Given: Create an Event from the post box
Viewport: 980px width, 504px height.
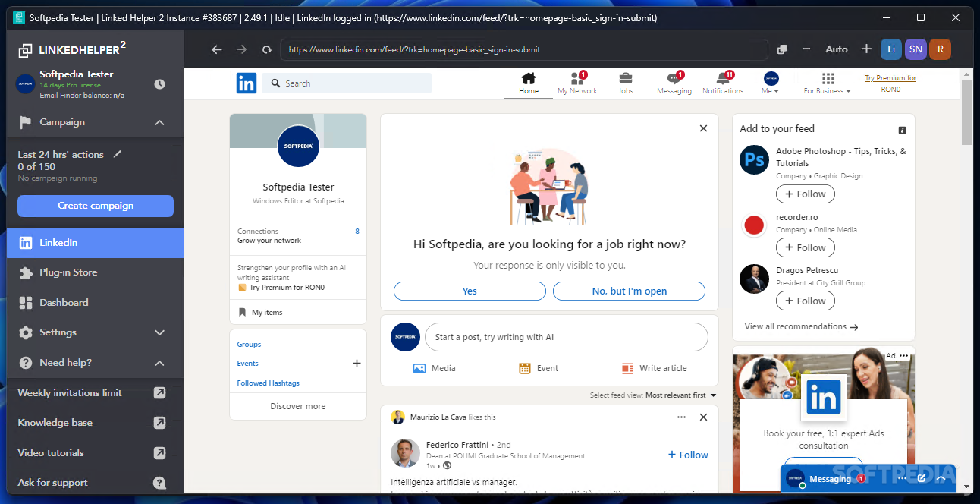Looking at the screenshot, I should [539, 368].
